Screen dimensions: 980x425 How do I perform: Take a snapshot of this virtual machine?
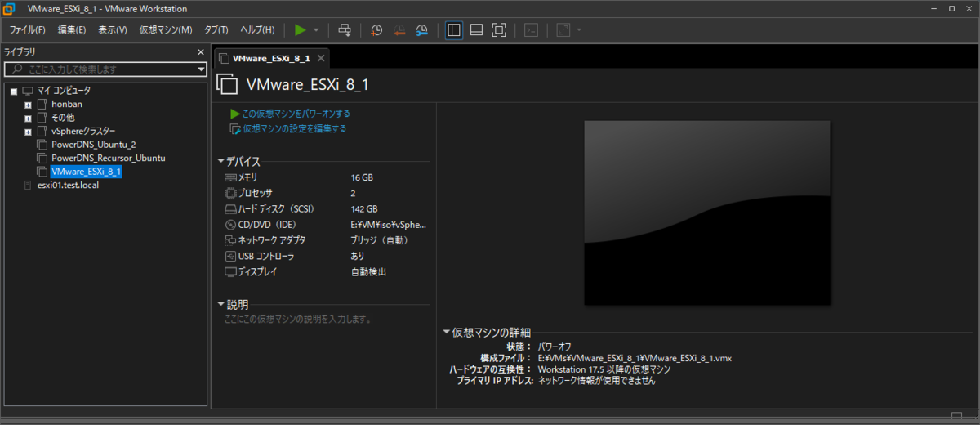point(376,30)
